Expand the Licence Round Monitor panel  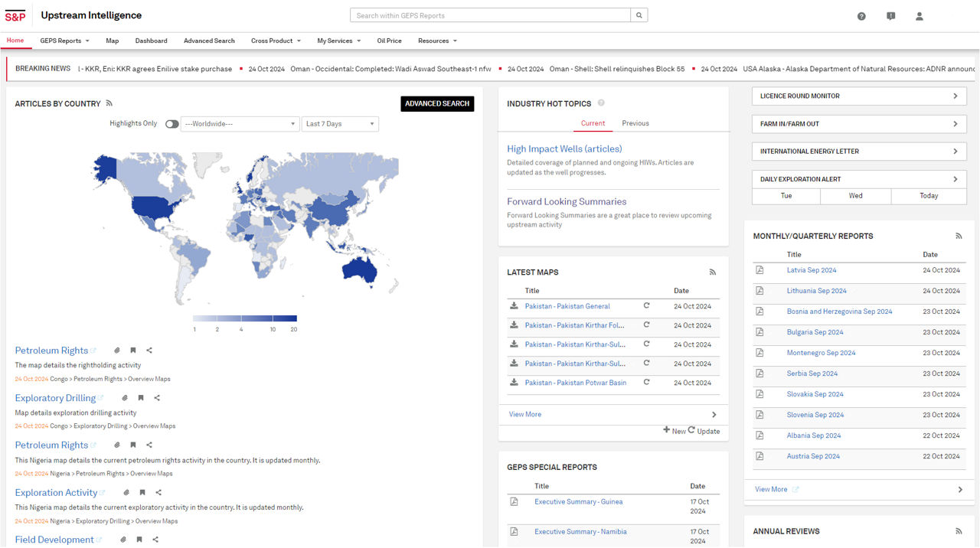click(x=858, y=96)
